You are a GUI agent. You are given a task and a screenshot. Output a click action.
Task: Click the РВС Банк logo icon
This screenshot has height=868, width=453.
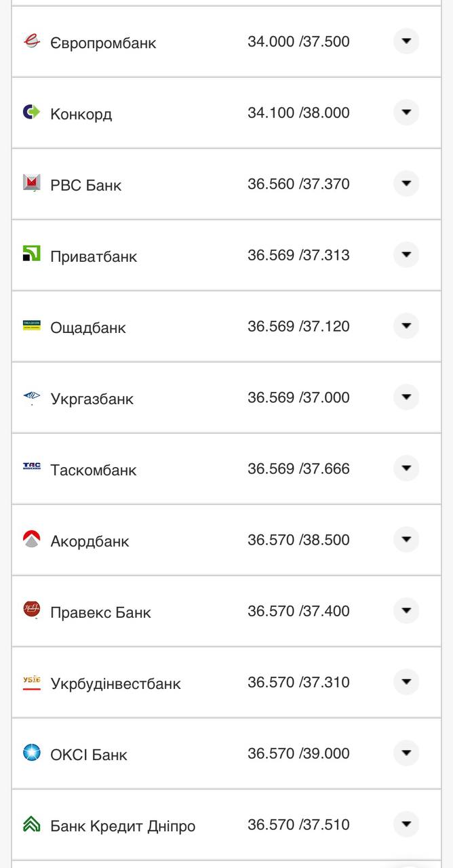coord(32,183)
